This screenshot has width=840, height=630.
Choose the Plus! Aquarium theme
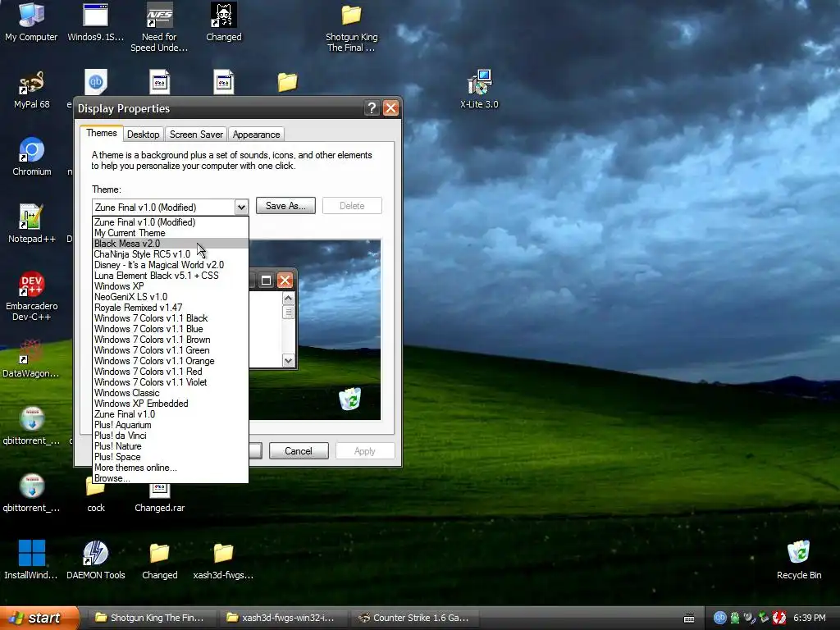tap(171, 425)
